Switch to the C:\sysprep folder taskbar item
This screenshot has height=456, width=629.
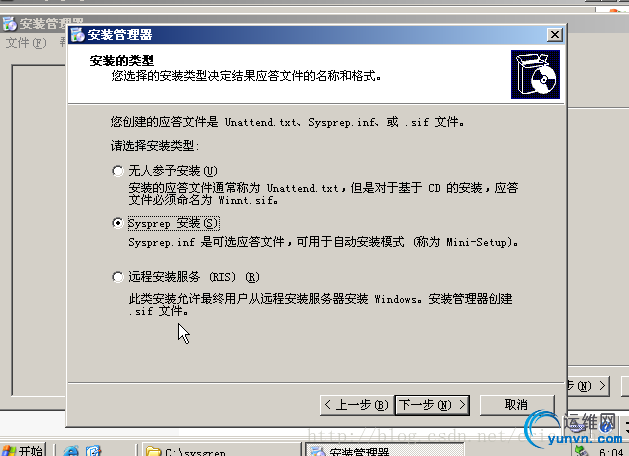(x=223, y=450)
